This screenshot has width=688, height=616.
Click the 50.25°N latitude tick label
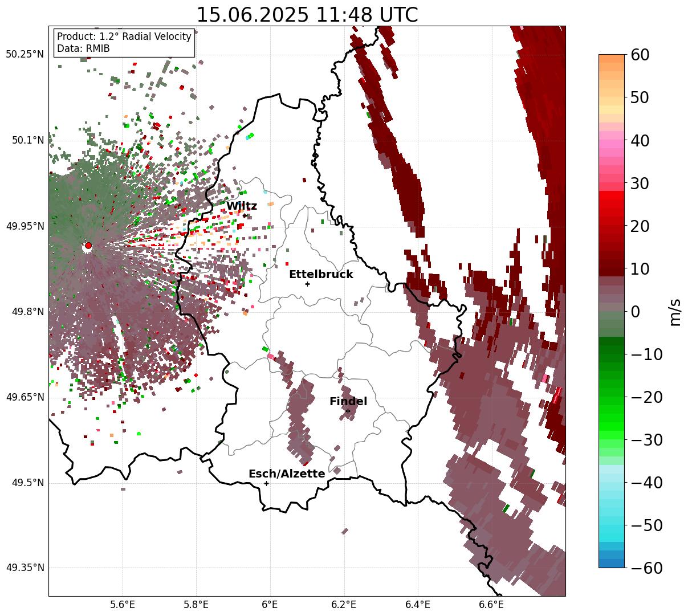pos(25,54)
